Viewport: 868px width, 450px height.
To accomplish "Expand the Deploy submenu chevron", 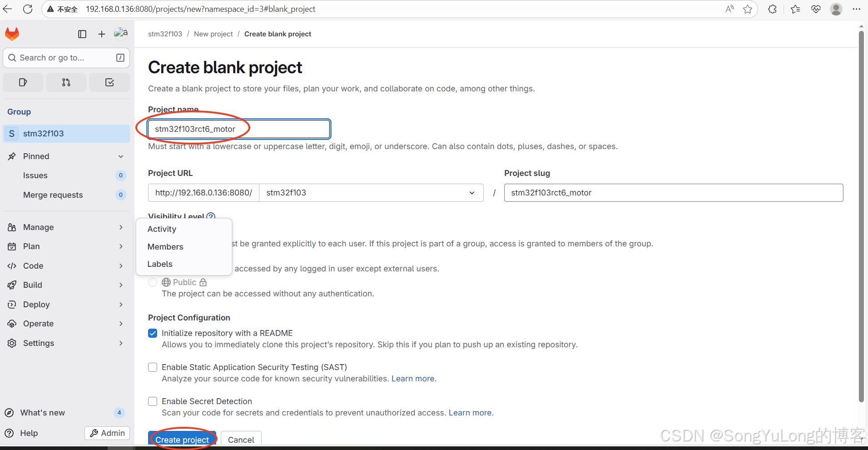I will click(121, 305).
